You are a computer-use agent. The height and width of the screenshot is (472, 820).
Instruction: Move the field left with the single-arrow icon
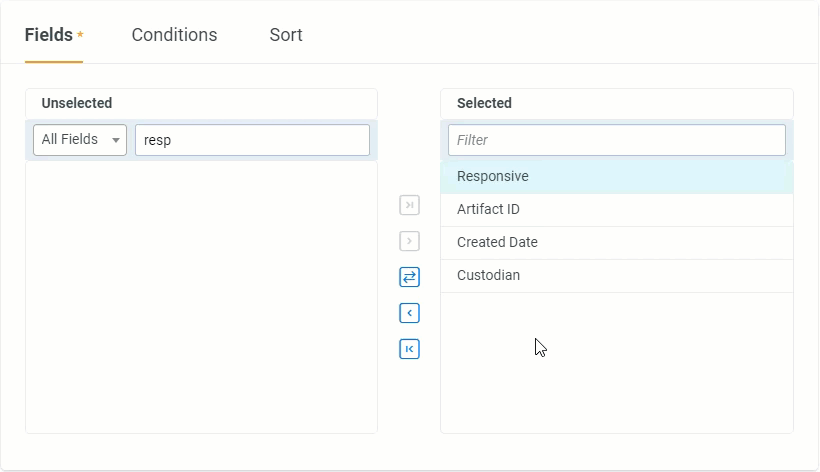(x=409, y=313)
